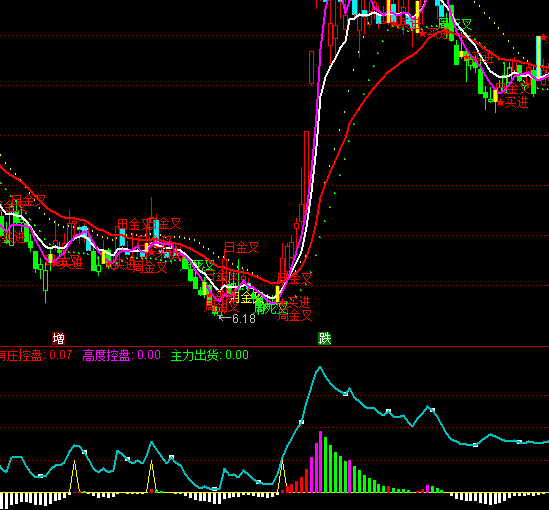Click the tall yellow candle at far right

(x=538, y=57)
